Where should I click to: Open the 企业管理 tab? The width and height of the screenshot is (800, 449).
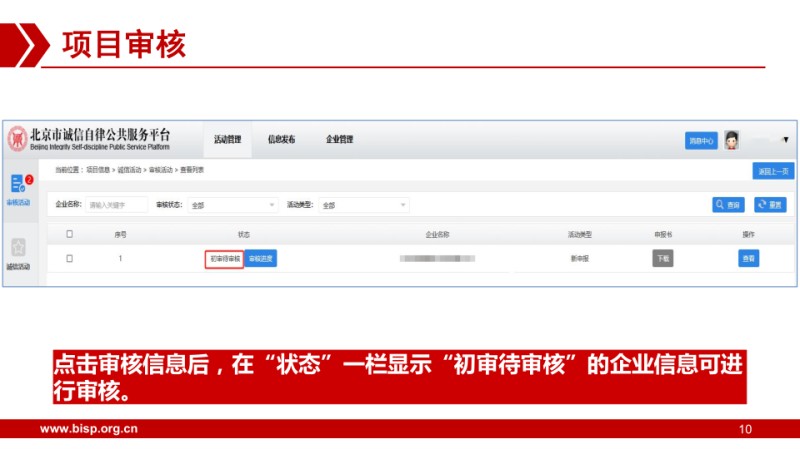339,140
